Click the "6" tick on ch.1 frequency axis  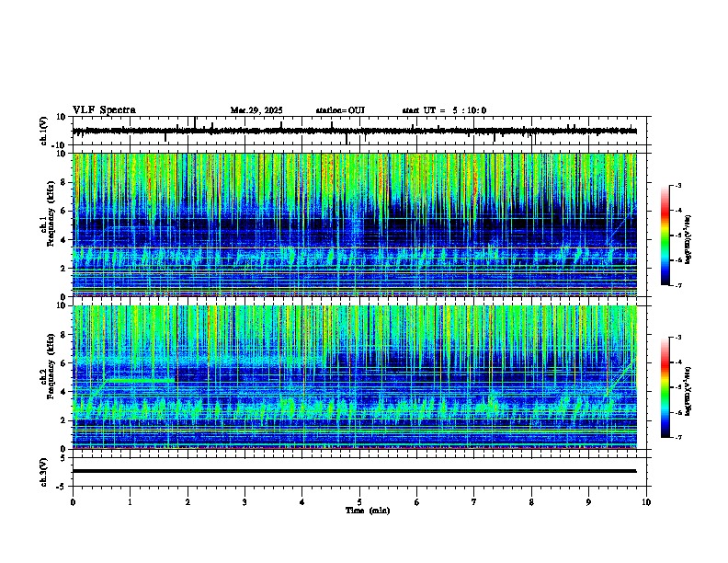64,211
